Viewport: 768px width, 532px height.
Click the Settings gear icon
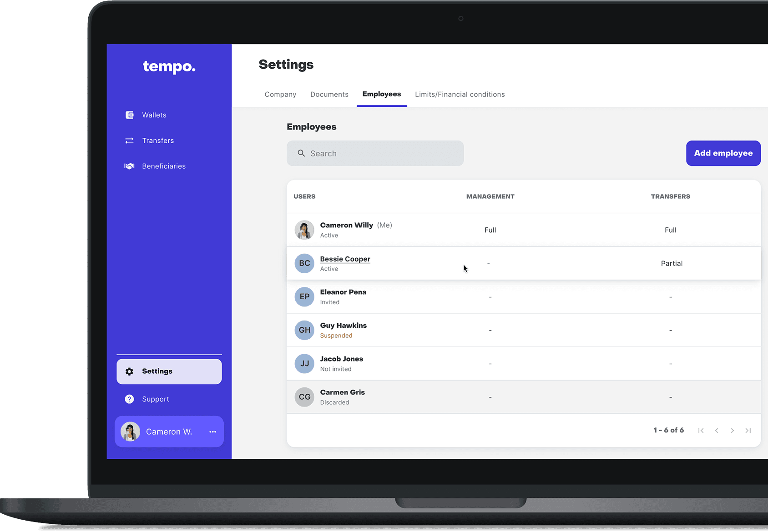130,371
